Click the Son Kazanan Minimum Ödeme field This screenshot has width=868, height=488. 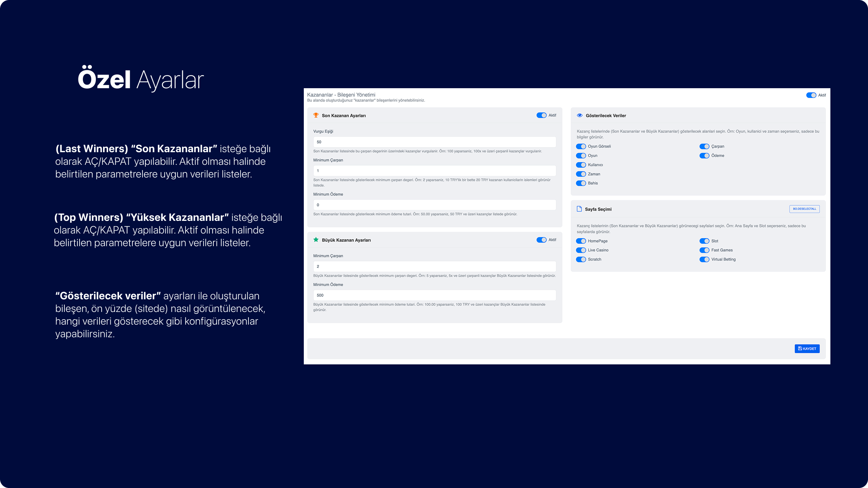tap(434, 205)
